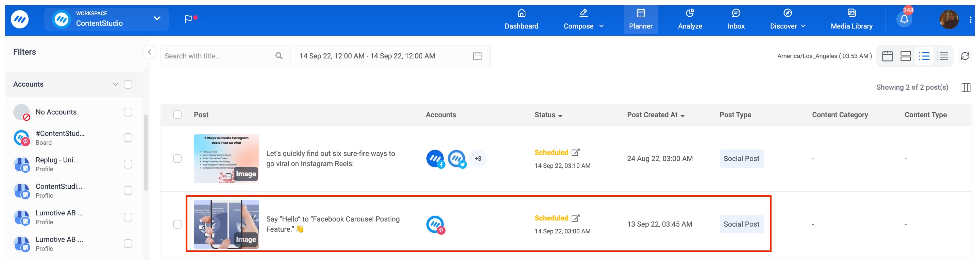Select the Facebook Carousel post checkbox
The image size is (980, 265).
tap(177, 224)
